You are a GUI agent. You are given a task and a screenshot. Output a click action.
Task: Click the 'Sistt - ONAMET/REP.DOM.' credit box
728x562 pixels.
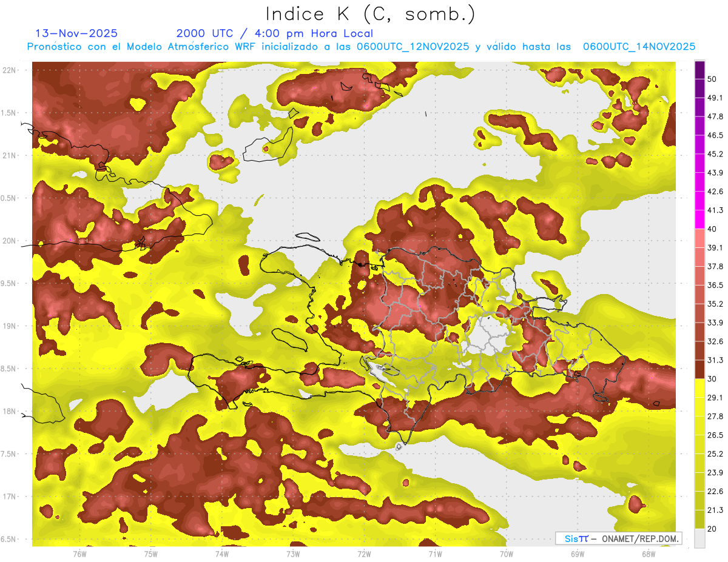click(618, 538)
